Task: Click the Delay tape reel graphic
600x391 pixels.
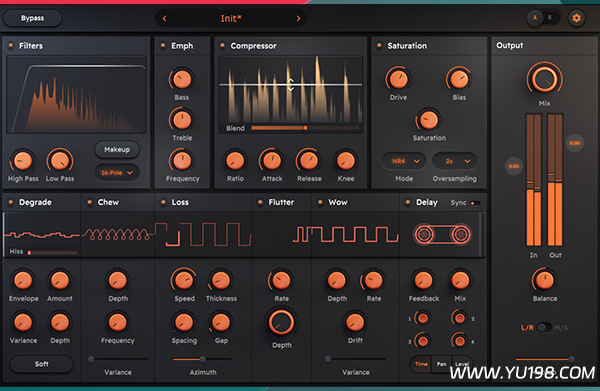Action: (442, 234)
